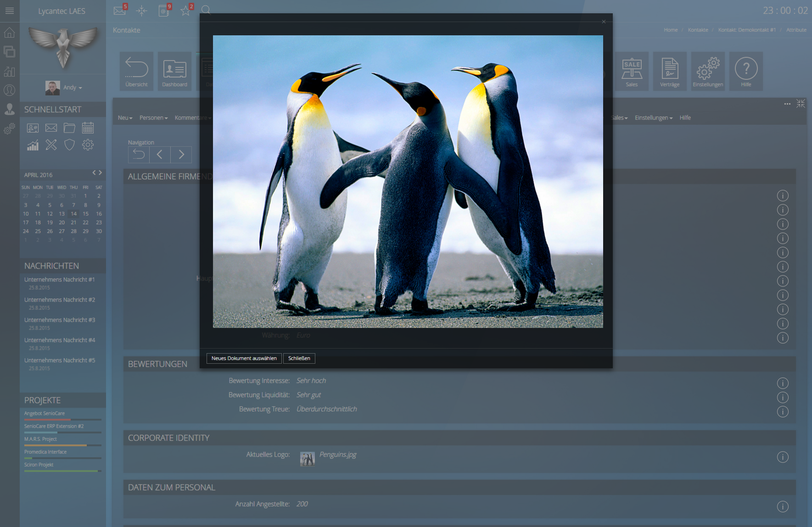The width and height of the screenshot is (812, 527).
Task: Click the Penguins.jpg logo thumbnail
Action: click(x=307, y=459)
